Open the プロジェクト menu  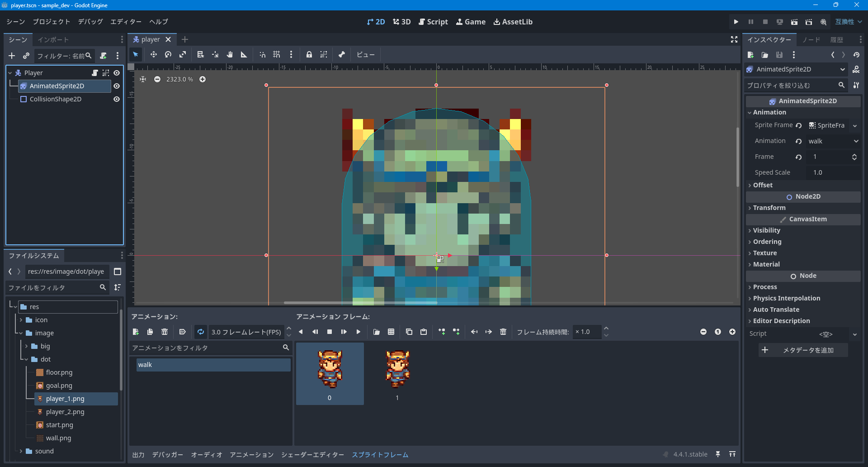pyautogui.click(x=52, y=22)
